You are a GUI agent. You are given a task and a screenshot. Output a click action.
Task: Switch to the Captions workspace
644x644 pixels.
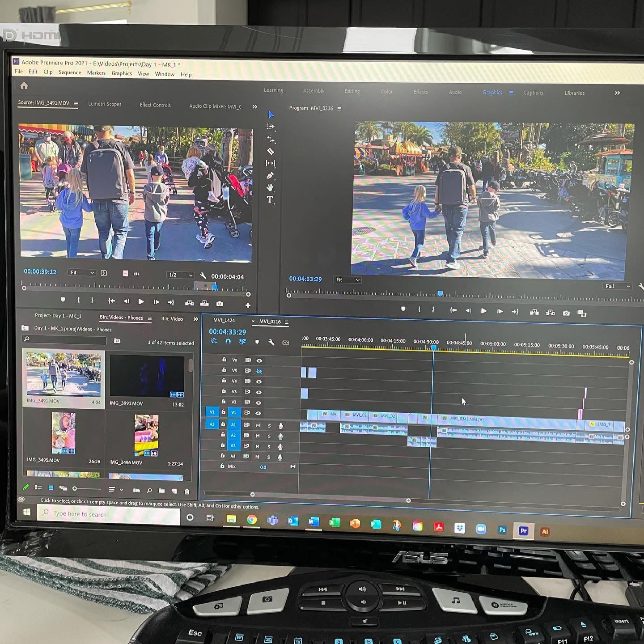point(533,93)
